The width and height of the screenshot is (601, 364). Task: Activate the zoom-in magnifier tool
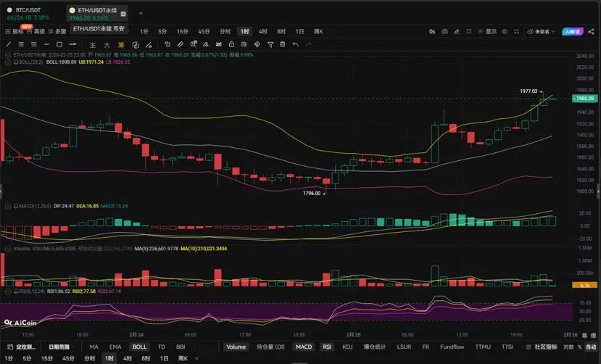point(193,44)
